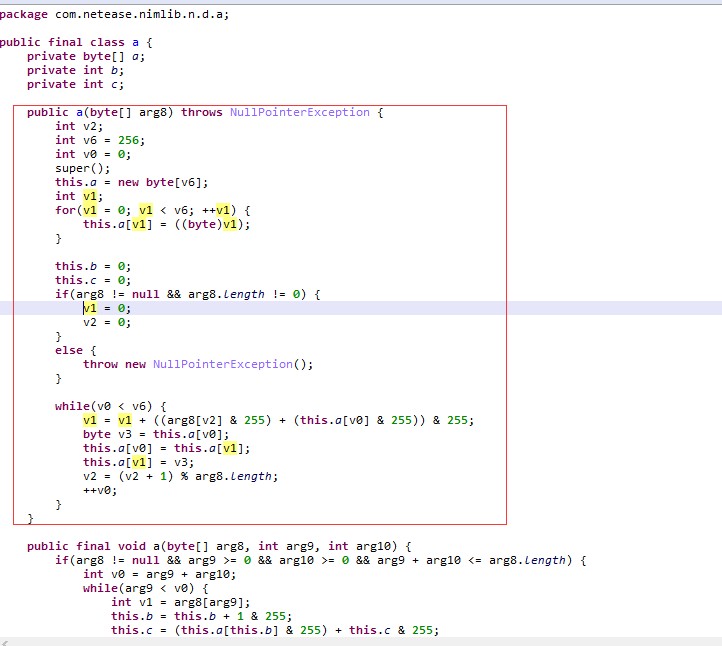Click the 'v2 = 0;' assignment line
The height and width of the screenshot is (646, 722).
point(107,322)
